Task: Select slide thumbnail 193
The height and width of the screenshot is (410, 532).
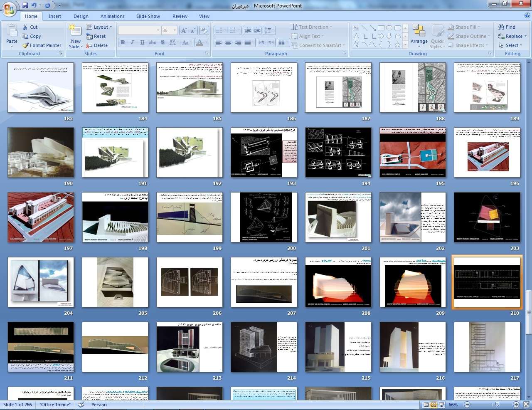Action: (x=264, y=153)
